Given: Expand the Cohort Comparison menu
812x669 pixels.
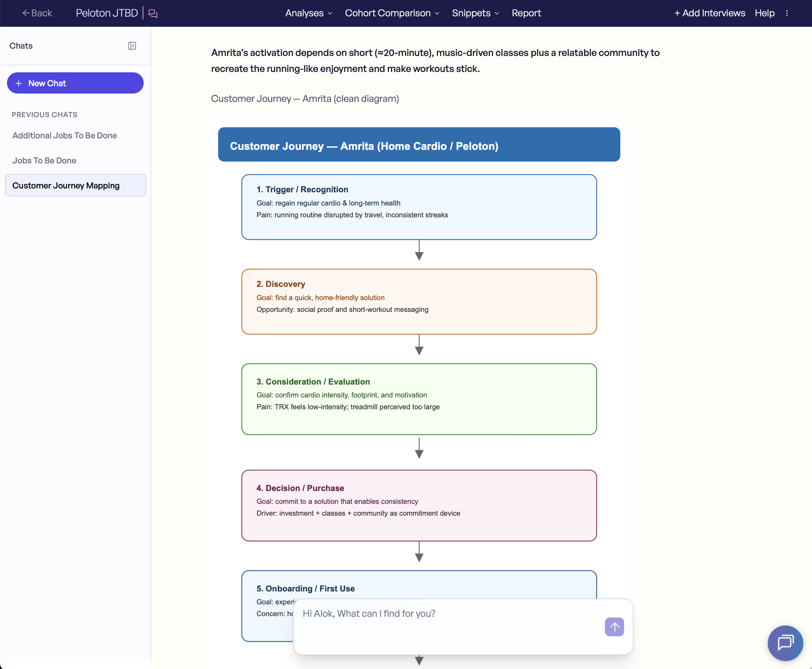Looking at the screenshot, I should click(x=392, y=13).
